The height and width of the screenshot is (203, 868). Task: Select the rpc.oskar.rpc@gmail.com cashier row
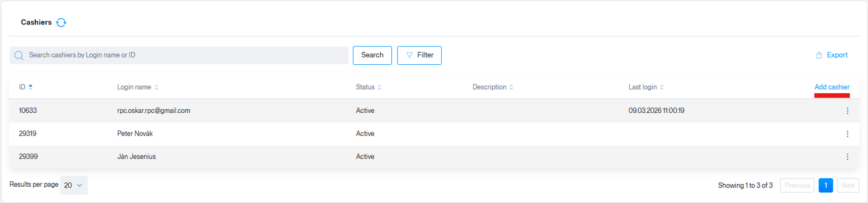tap(434, 111)
